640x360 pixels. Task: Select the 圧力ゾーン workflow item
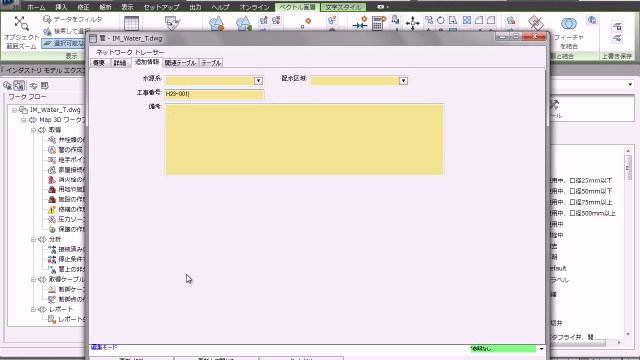coord(66,220)
